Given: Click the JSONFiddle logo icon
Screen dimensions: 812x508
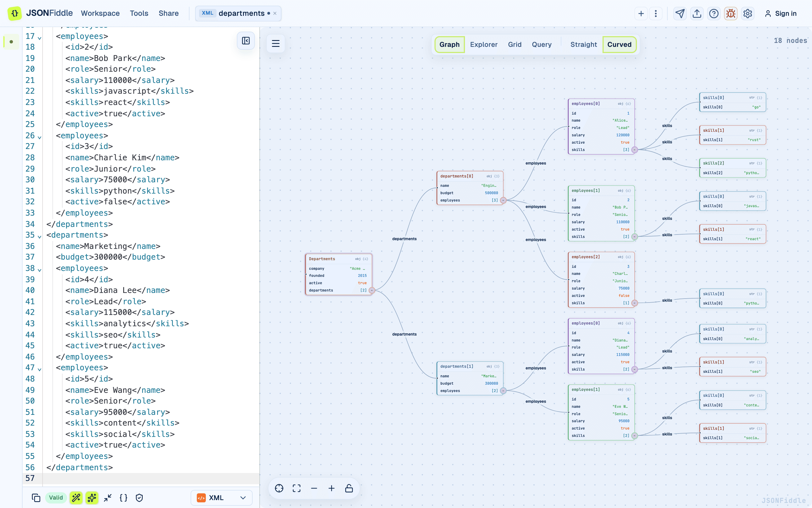Looking at the screenshot, I should tap(14, 14).
